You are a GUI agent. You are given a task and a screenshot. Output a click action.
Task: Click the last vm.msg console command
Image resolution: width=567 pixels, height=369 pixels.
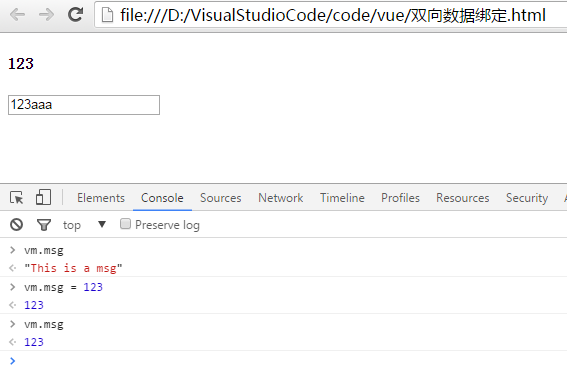point(44,325)
